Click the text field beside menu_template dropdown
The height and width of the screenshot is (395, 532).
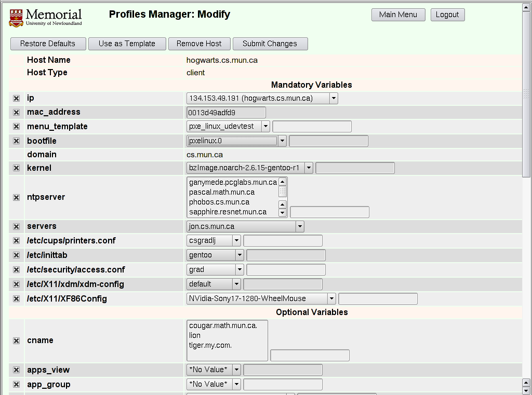(312, 127)
